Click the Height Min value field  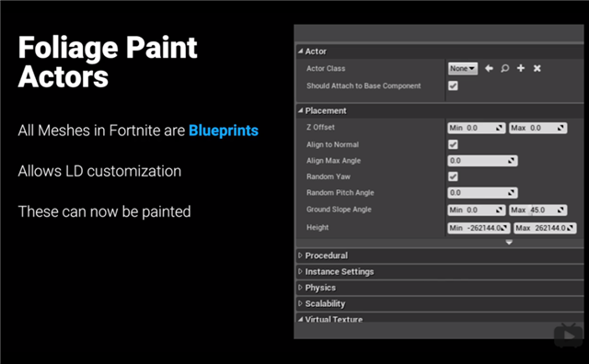[479, 228]
